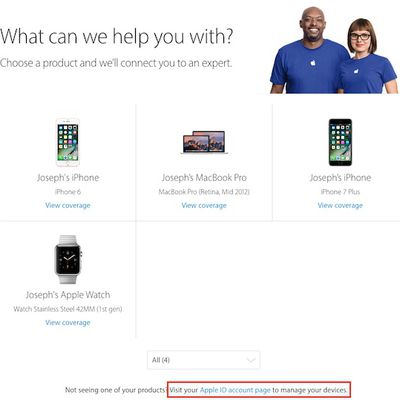Select the iPhone 6 device image

68,142
